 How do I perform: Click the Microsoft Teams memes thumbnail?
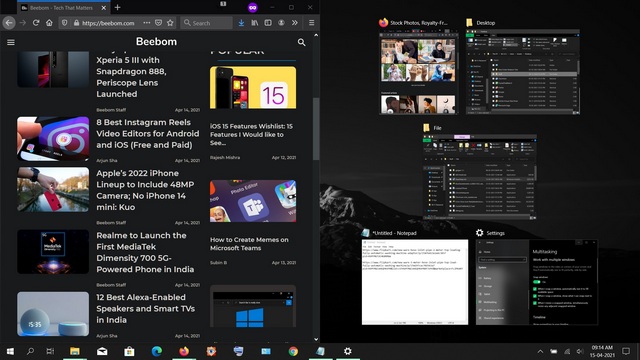pyautogui.click(x=253, y=201)
